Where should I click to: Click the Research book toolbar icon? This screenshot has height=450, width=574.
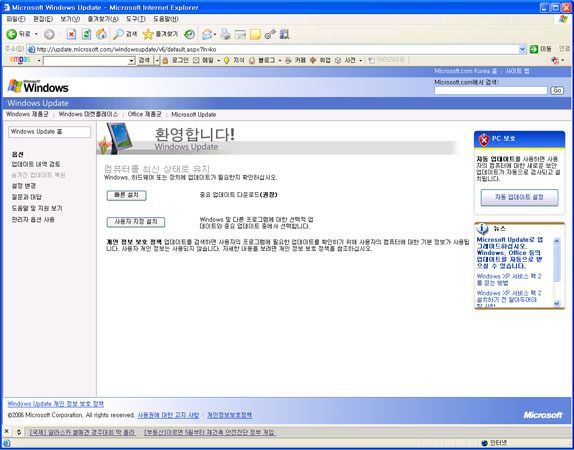pos(284,34)
